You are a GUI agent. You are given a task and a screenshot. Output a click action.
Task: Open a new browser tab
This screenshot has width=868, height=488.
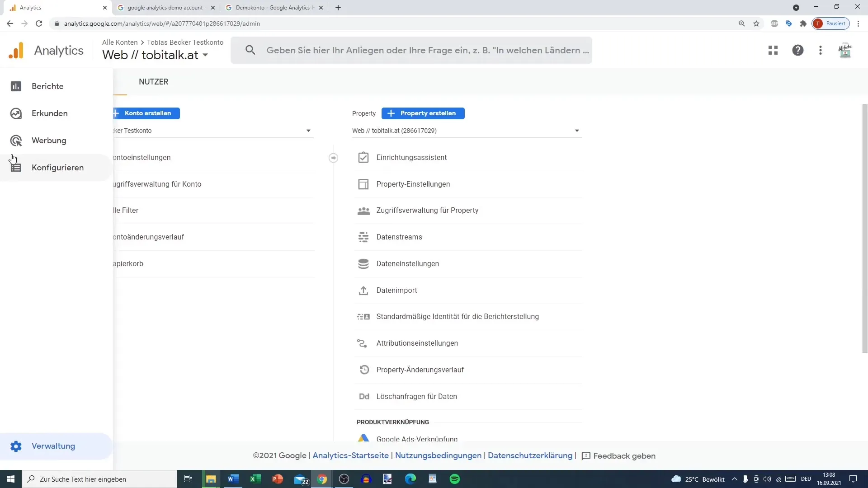click(x=338, y=8)
